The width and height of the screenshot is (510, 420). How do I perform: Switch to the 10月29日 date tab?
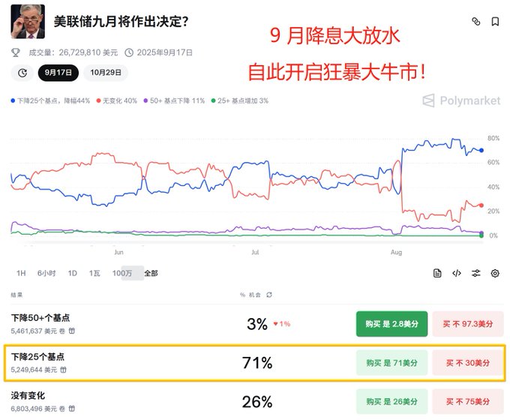click(x=105, y=73)
